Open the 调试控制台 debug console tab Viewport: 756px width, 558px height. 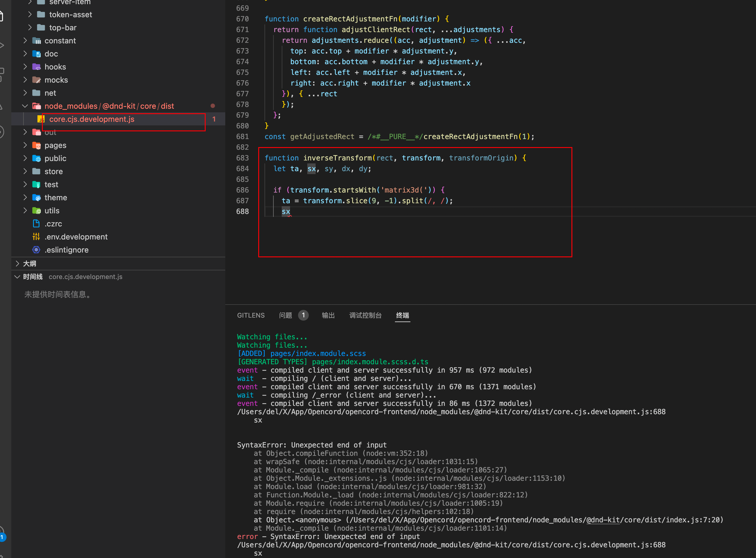365,315
